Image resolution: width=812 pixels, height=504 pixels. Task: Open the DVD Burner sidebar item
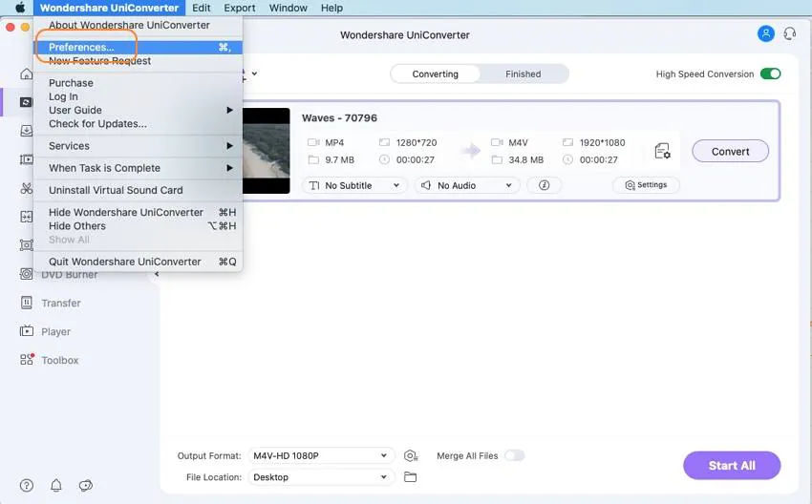[58, 274]
